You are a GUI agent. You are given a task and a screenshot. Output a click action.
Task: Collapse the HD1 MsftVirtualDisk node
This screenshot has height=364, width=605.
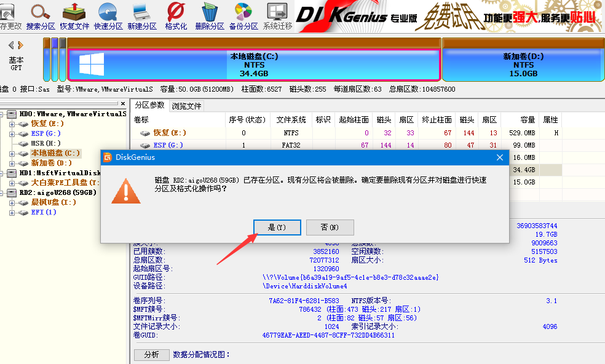pos(2,173)
